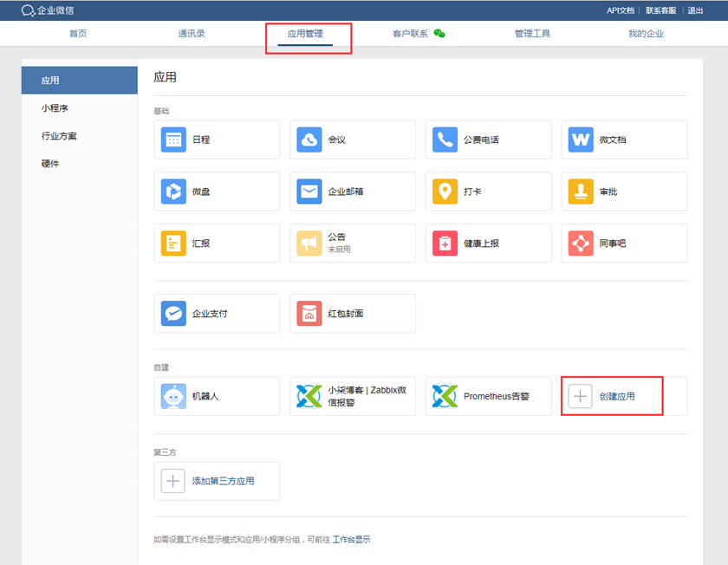Select 小程序 in the left sidebar
The image size is (728, 565).
coord(55,108)
